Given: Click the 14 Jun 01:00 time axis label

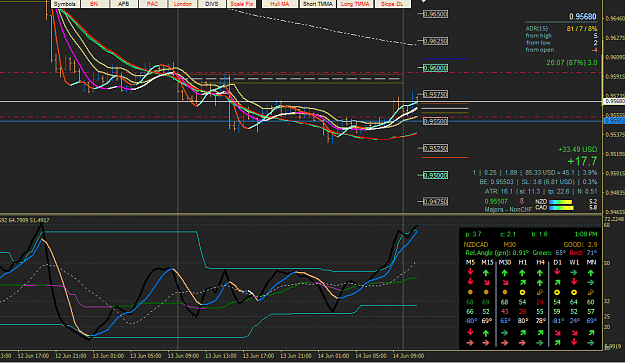Looking at the screenshot, I should [333, 356].
